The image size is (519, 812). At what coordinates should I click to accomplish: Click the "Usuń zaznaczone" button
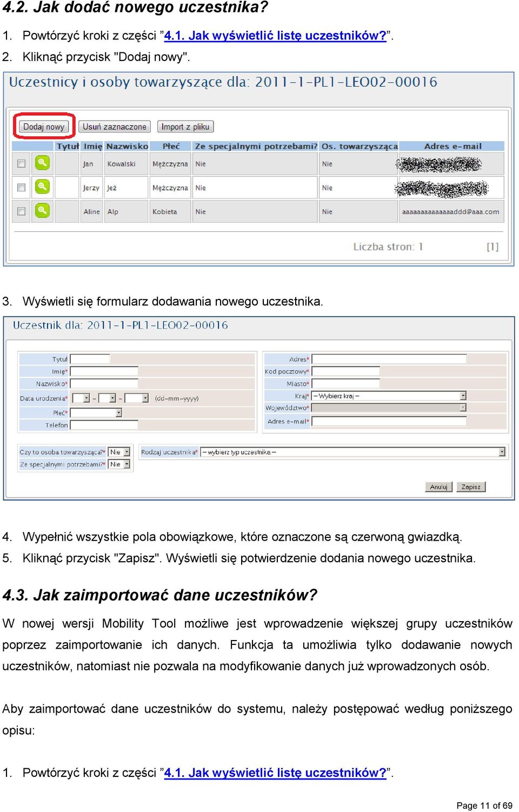(x=114, y=127)
